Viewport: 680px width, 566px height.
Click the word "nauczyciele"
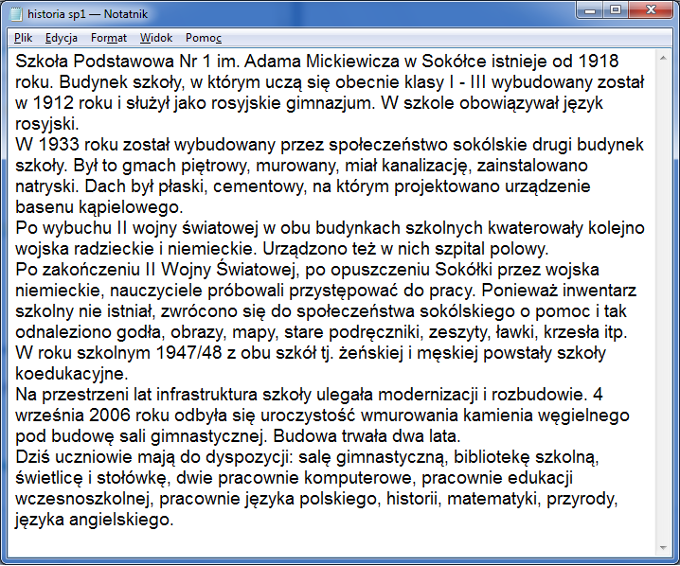click(x=156, y=290)
